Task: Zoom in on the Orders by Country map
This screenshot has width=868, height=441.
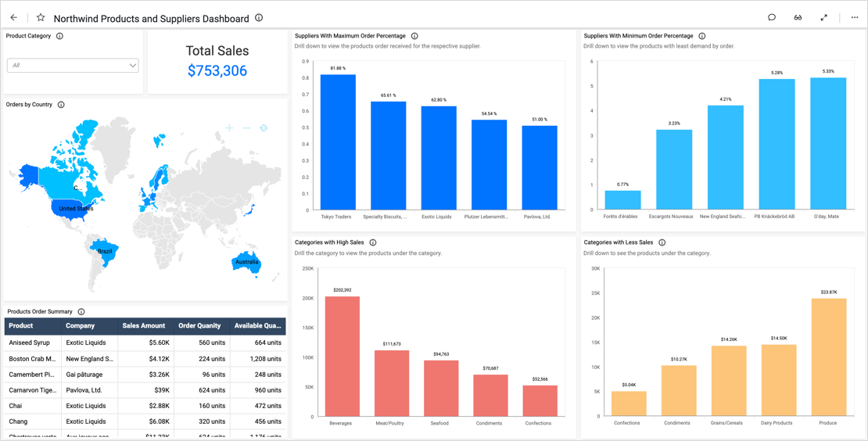Action: [229, 127]
